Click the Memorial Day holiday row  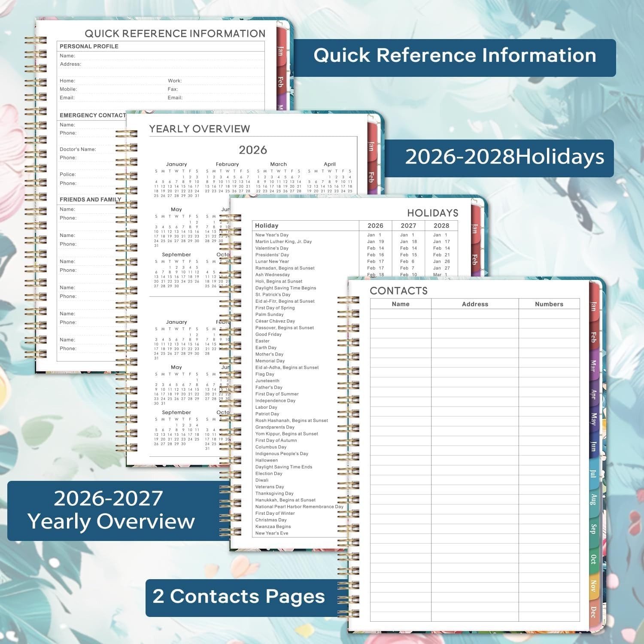point(300,361)
